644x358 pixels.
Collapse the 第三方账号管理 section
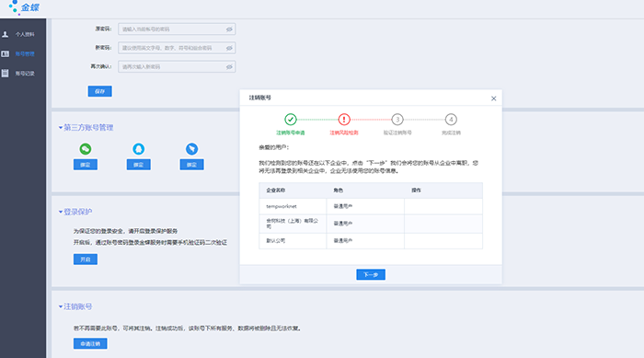[x=86, y=127]
